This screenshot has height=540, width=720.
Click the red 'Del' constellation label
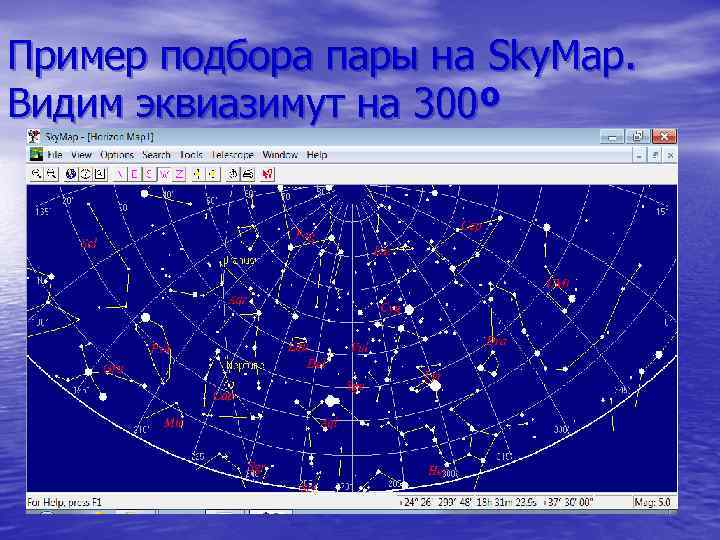click(316, 365)
